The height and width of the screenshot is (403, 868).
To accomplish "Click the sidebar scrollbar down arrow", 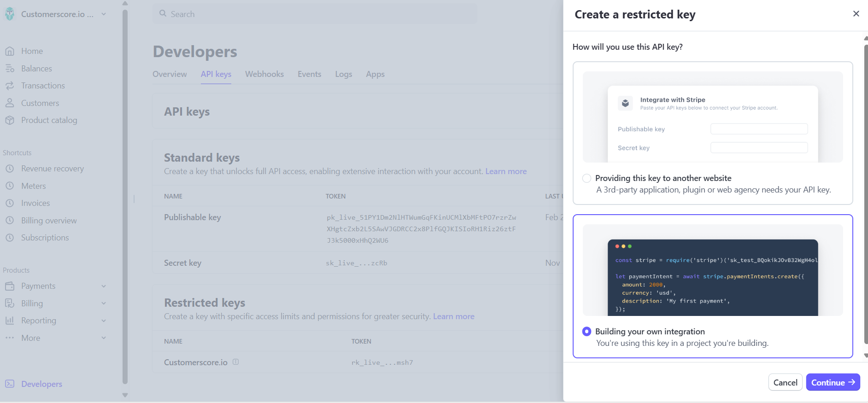I will pyautogui.click(x=125, y=395).
